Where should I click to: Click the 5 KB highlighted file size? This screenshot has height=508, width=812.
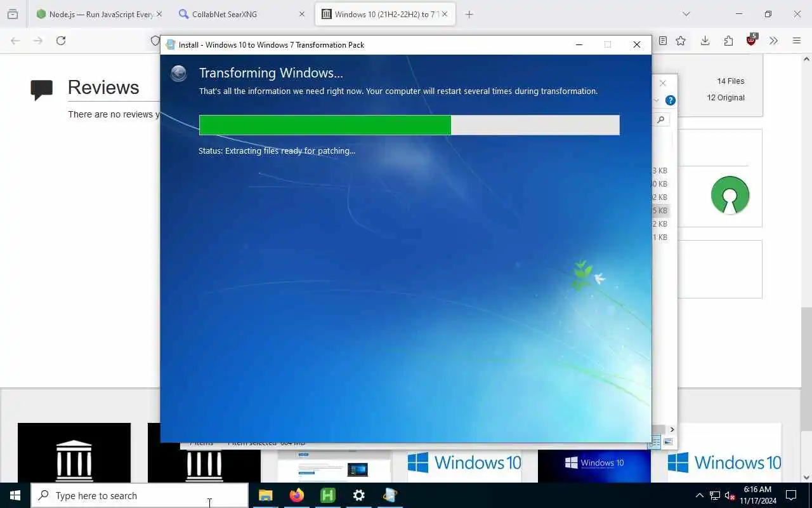(660, 210)
